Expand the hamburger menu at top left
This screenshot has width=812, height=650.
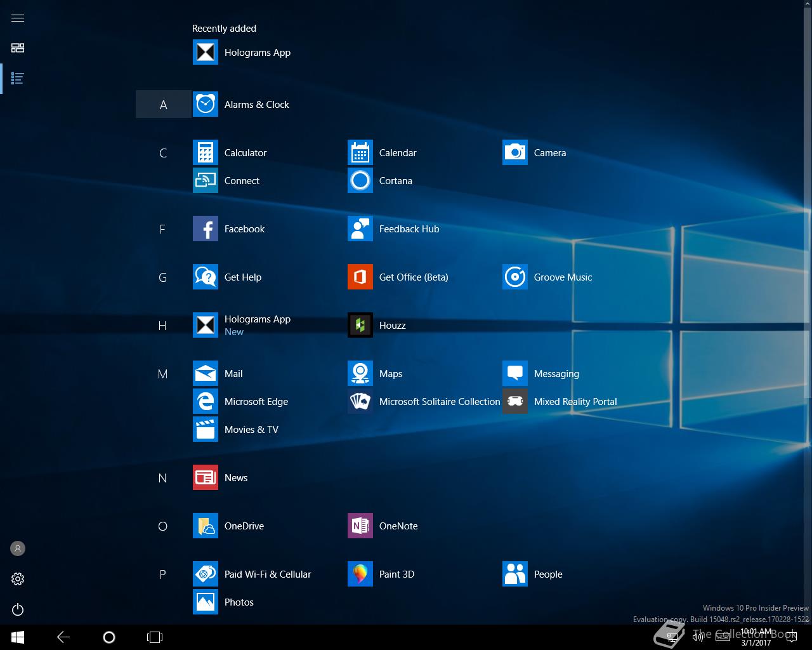coord(18,18)
